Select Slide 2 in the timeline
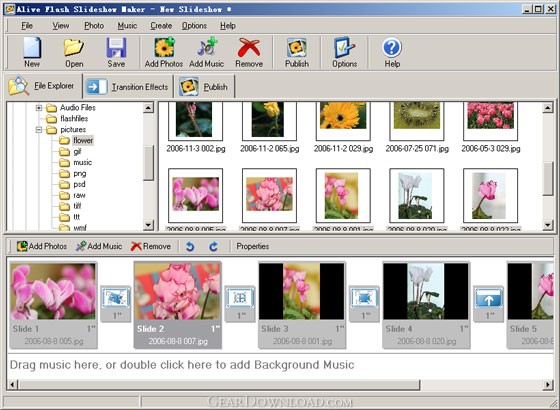Screen dimensions: 560x410 178,305
